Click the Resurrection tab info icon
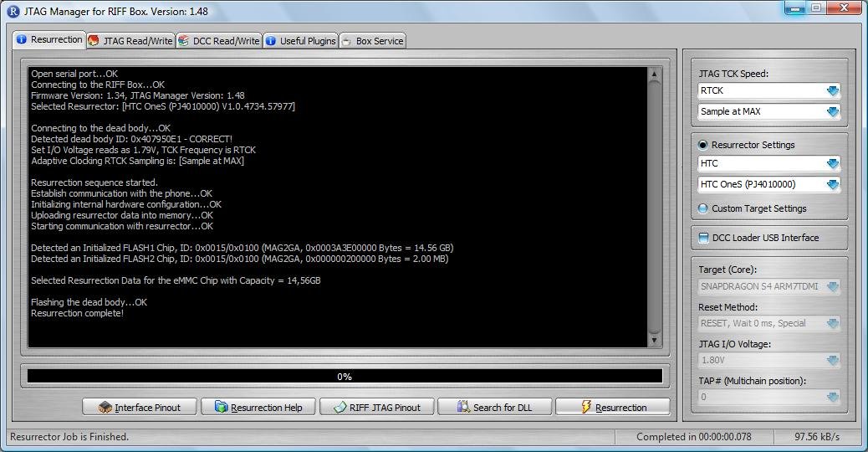The height and width of the screenshot is (452, 868). click(21, 39)
